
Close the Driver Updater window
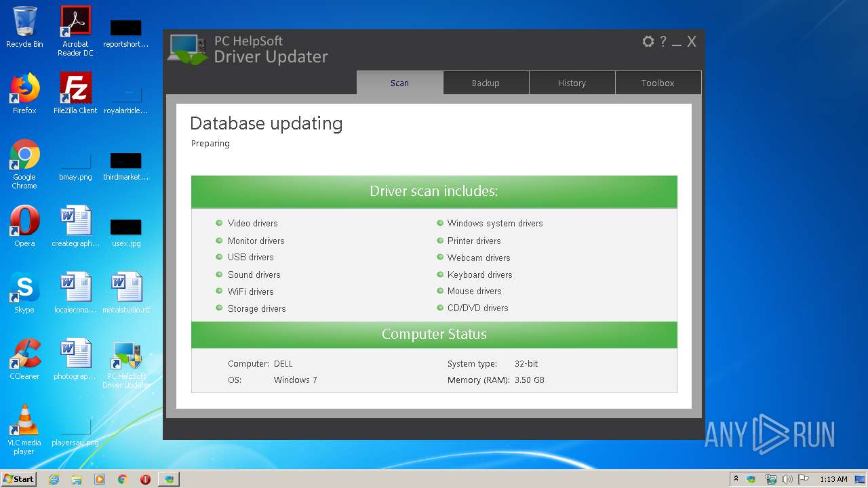point(692,41)
